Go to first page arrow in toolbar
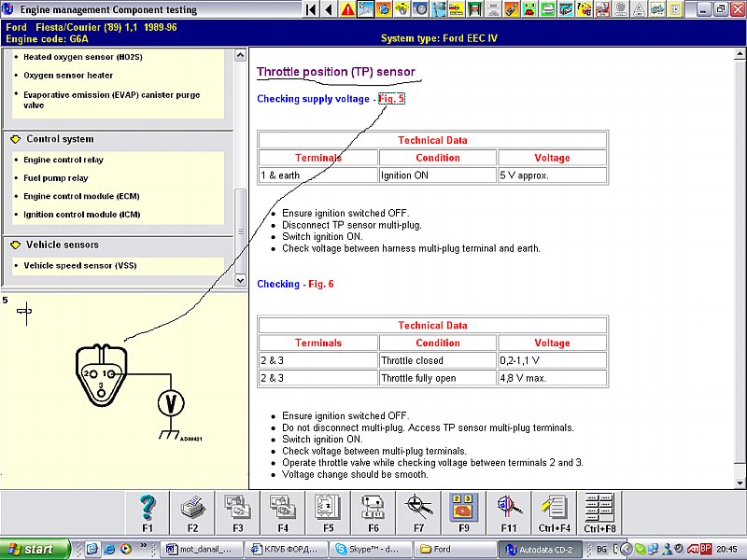Image resolution: width=747 pixels, height=560 pixels. (x=311, y=9)
